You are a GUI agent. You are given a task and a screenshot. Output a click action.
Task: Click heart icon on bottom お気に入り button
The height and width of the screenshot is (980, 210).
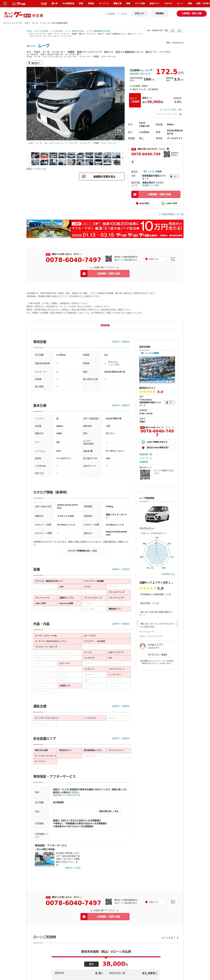point(146,902)
